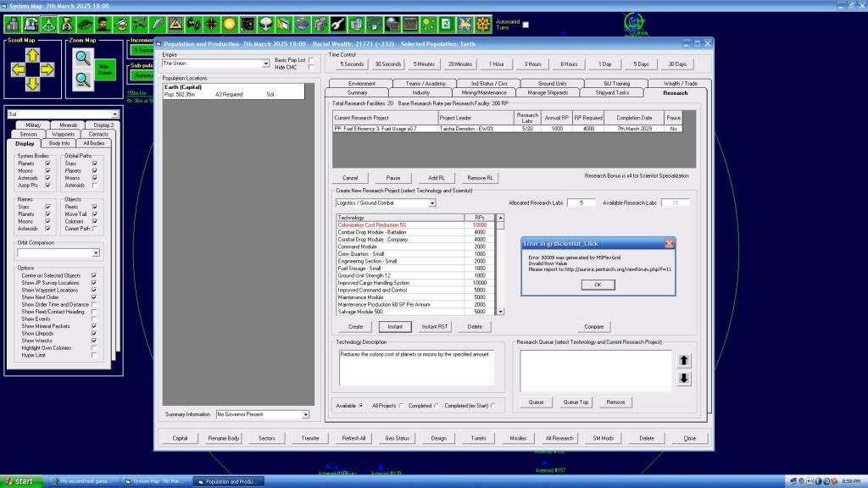Open the Minerals tab in the system map panel
Screen dimensions: 868x488
[68, 125]
